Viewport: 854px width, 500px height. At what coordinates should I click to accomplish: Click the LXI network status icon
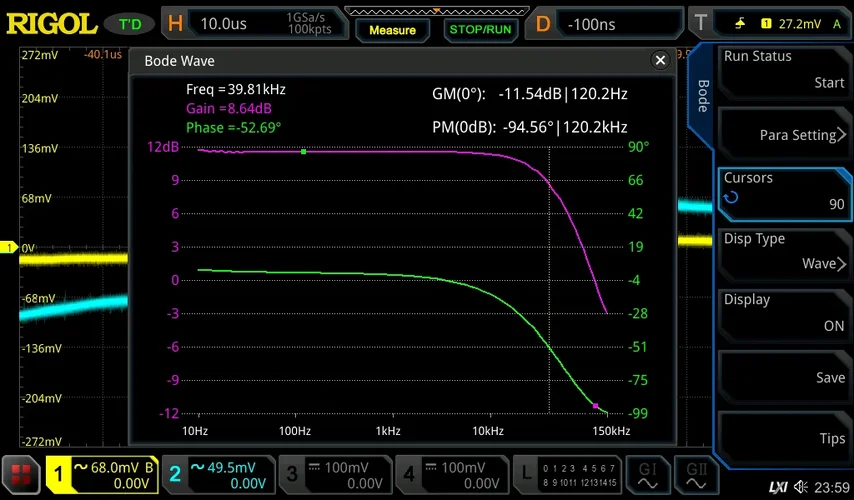click(778, 487)
